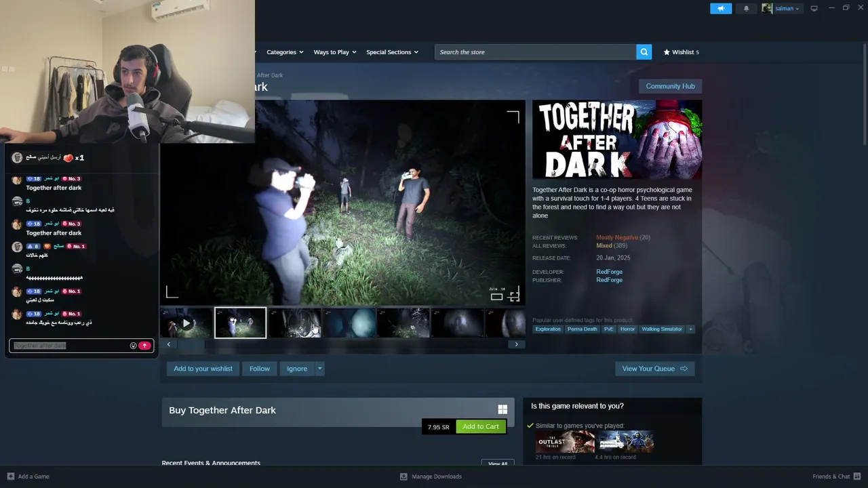Click the screenshot strip scrollbar handle
The width and height of the screenshot is (868, 488).
point(190,344)
